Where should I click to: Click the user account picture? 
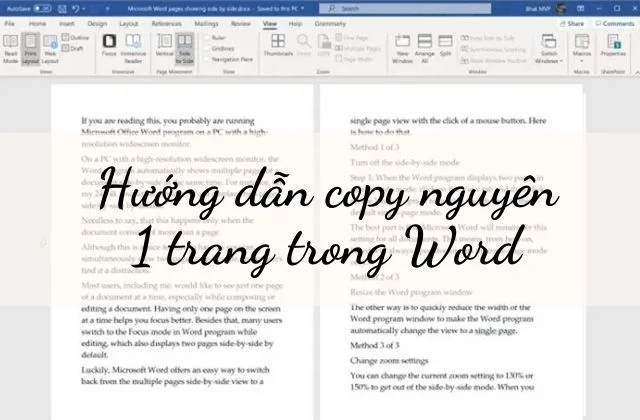pyautogui.click(x=561, y=8)
